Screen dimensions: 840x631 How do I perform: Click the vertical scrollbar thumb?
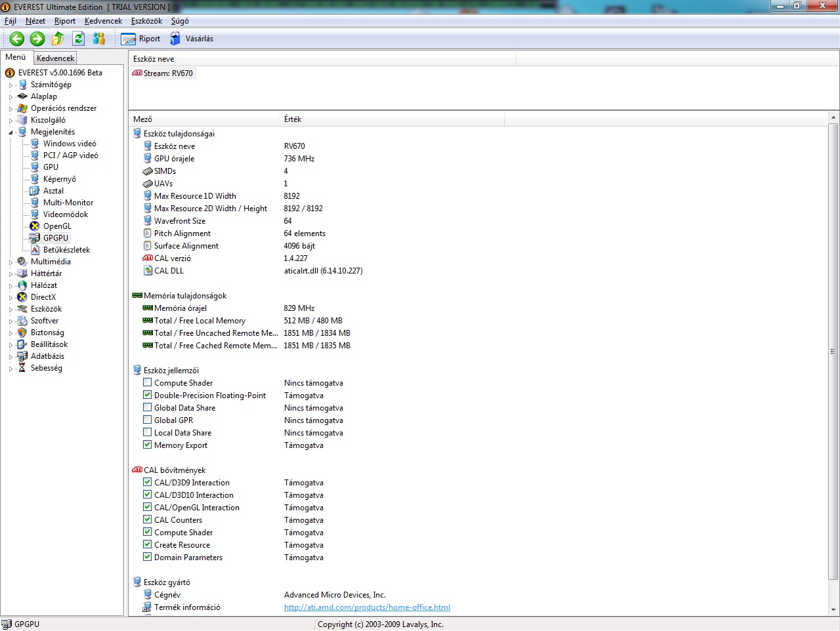833,352
